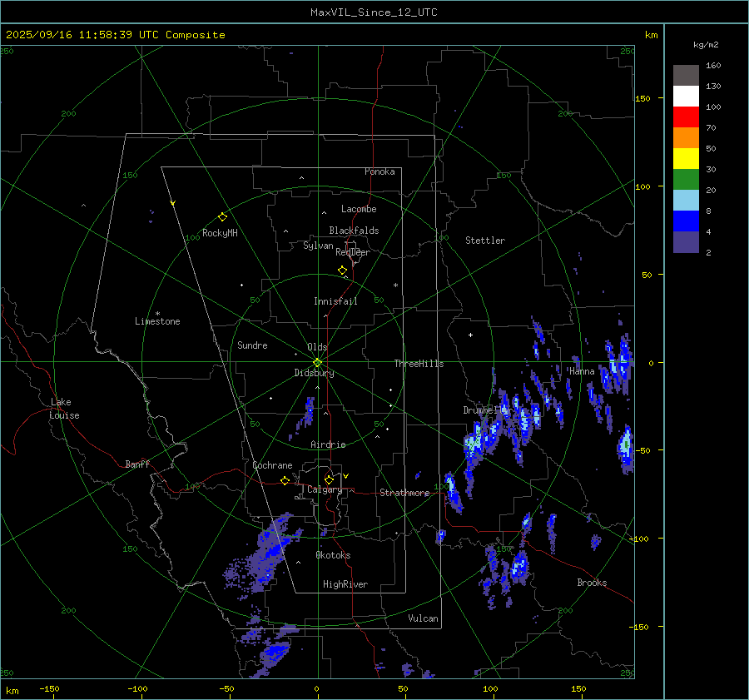Click the MaxVIL_Since_12_UTC title text
749x700 pixels.
[x=374, y=12]
